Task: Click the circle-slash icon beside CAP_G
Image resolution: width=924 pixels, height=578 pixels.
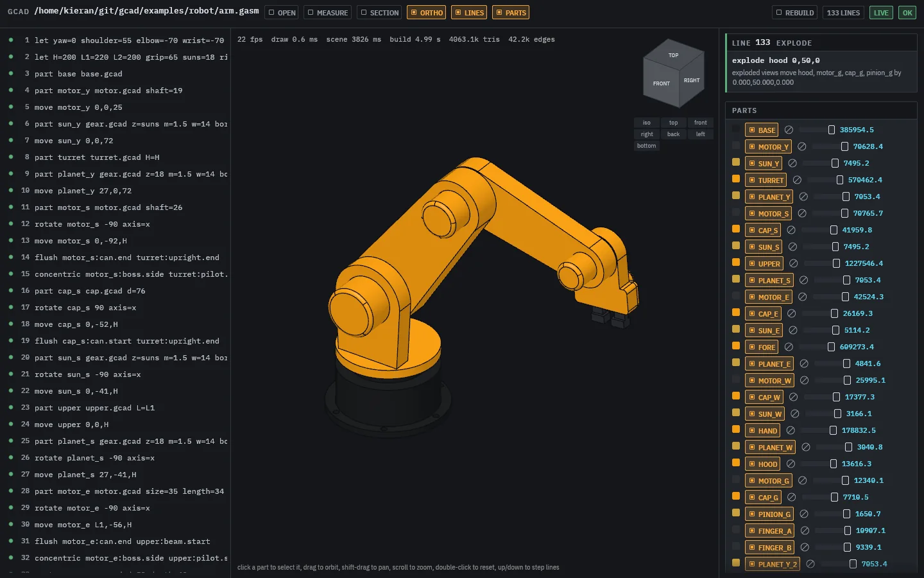Action: click(792, 497)
